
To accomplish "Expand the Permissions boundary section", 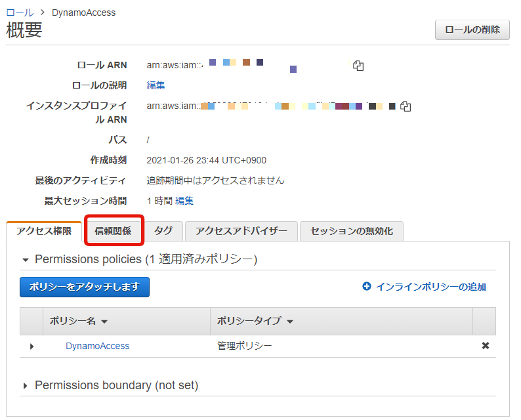I will [x=25, y=386].
